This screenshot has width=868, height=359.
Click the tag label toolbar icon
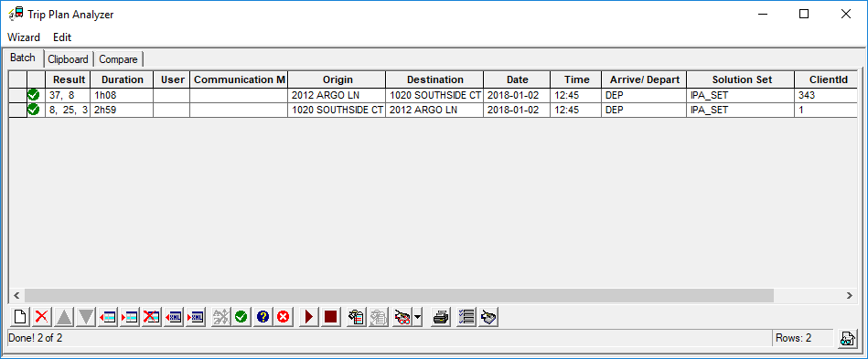(488, 317)
